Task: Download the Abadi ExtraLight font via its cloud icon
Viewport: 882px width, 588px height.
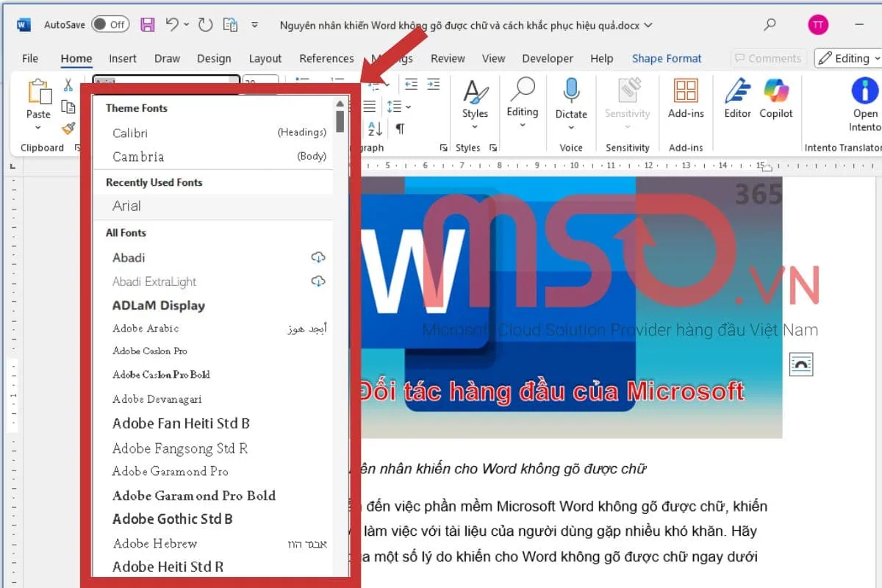Action: 318,281
